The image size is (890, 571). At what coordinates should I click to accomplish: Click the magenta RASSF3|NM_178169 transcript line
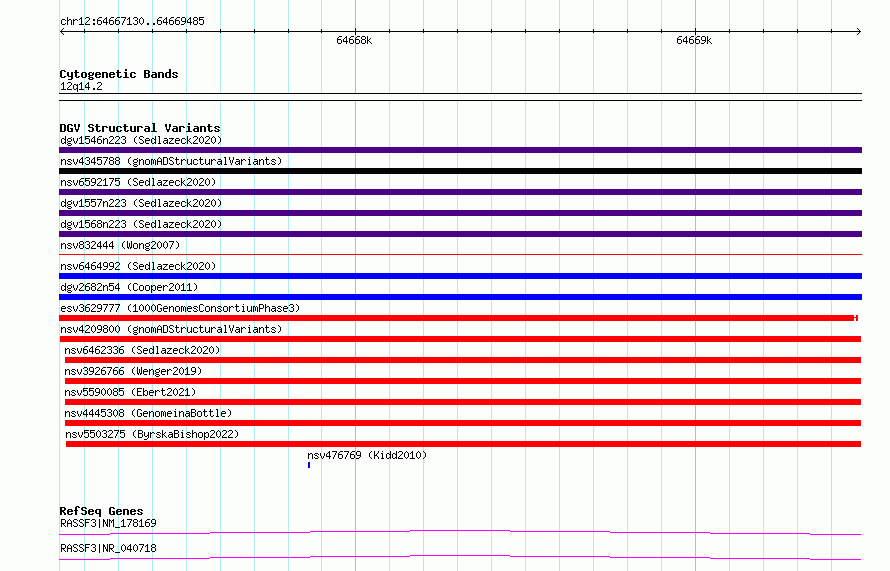(460, 532)
